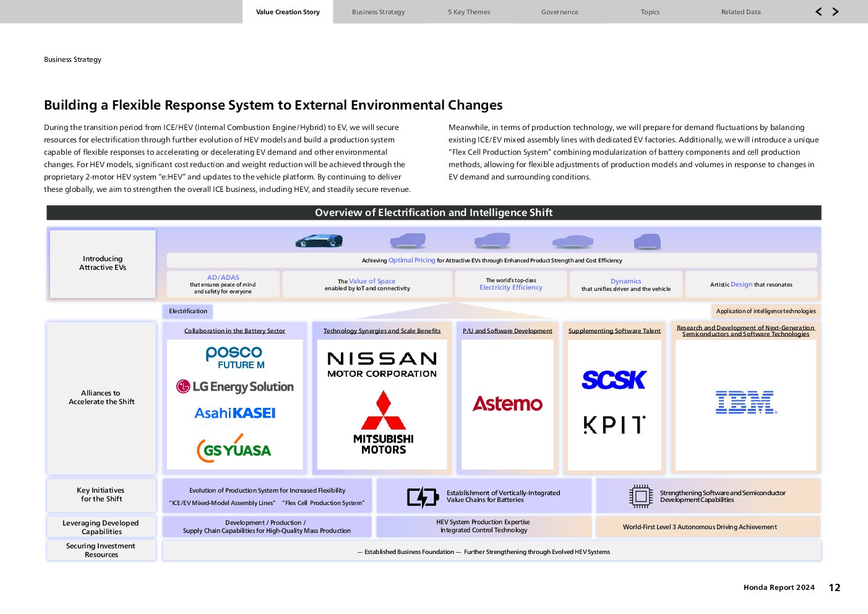Click the page number 12

(x=835, y=587)
